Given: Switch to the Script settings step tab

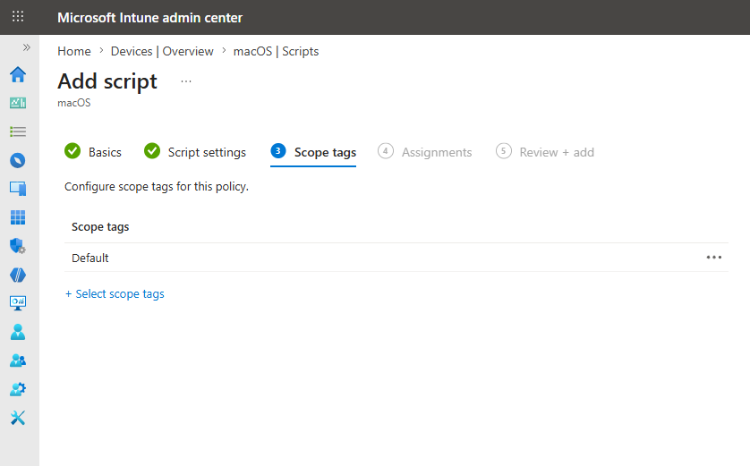Looking at the screenshot, I should 195,152.
